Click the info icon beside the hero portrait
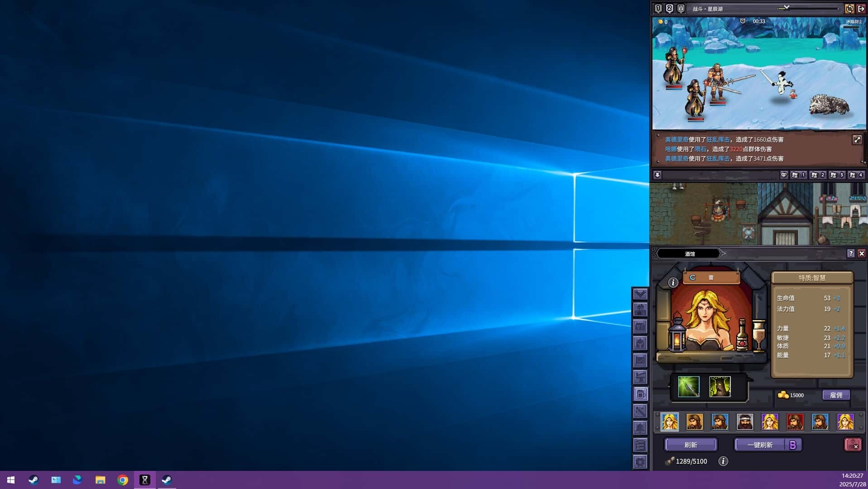Viewport: 868px width, 489px height. pos(673,283)
